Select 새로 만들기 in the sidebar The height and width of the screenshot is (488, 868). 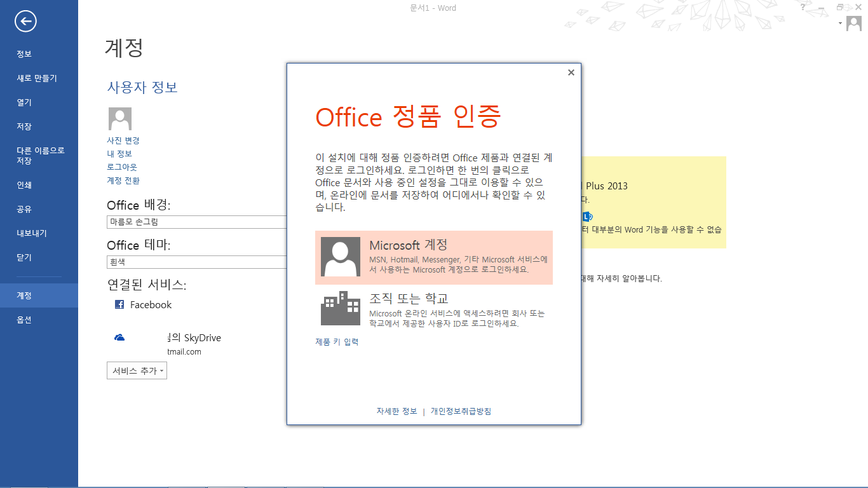(x=39, y=78)
